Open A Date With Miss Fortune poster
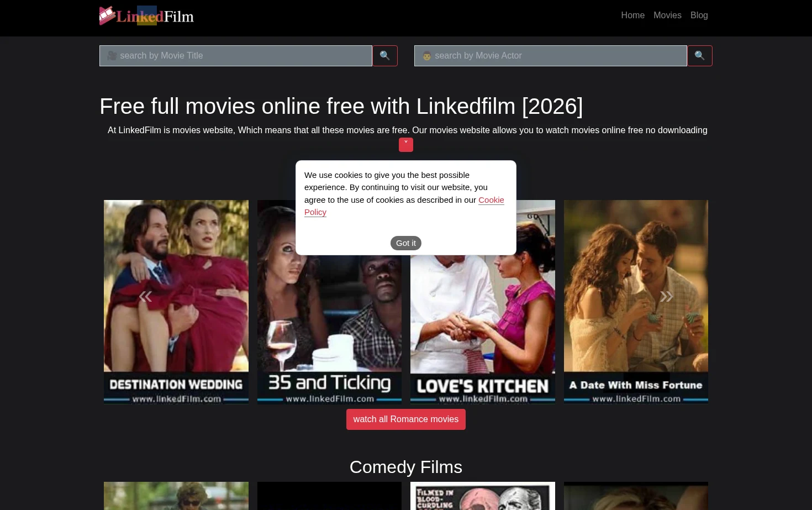This screenshot has height=510, width=812. coord(636,302)
